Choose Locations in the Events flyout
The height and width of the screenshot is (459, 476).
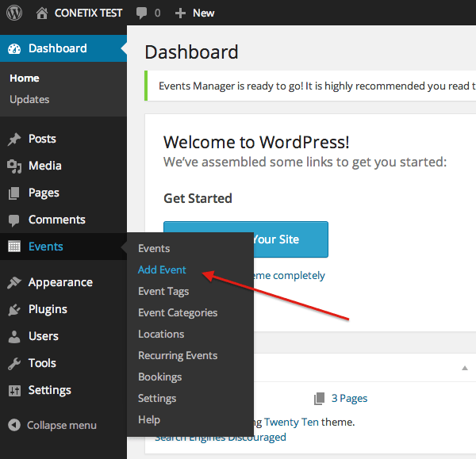(x=161, y=334)
